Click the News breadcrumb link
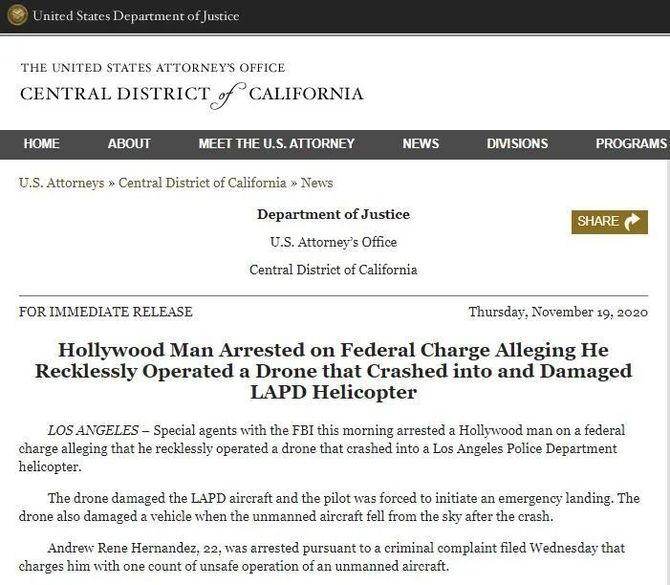The image size is (670, 585). [x=317, y=183]
